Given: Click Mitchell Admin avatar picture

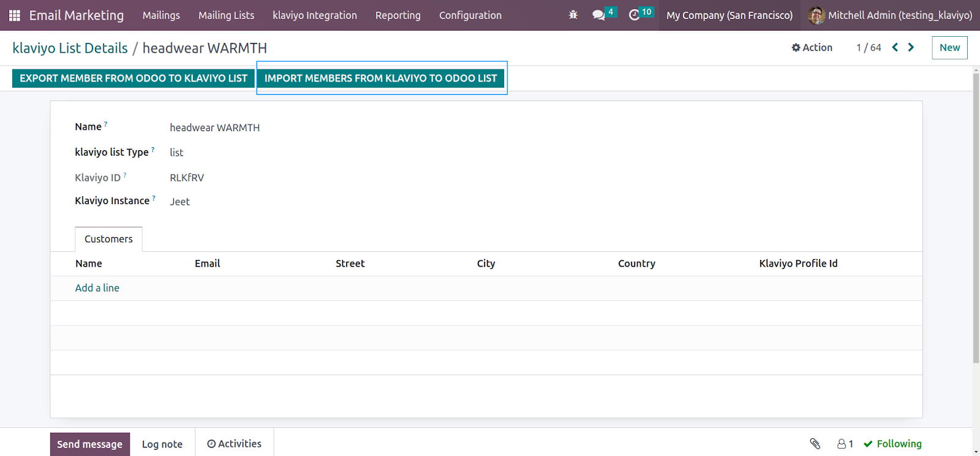Looking at the screenshot, I should (816, 15).
